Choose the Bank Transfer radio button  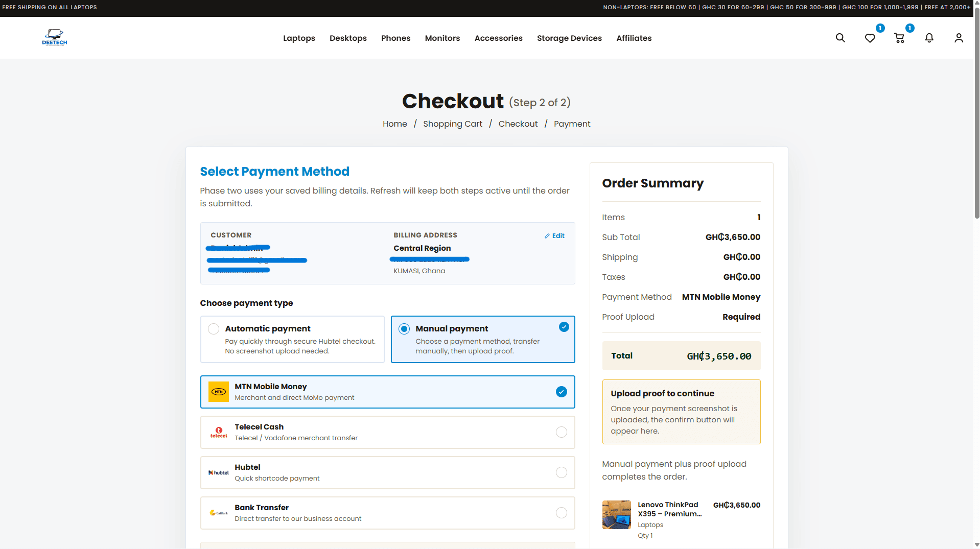tap(561, 513)
